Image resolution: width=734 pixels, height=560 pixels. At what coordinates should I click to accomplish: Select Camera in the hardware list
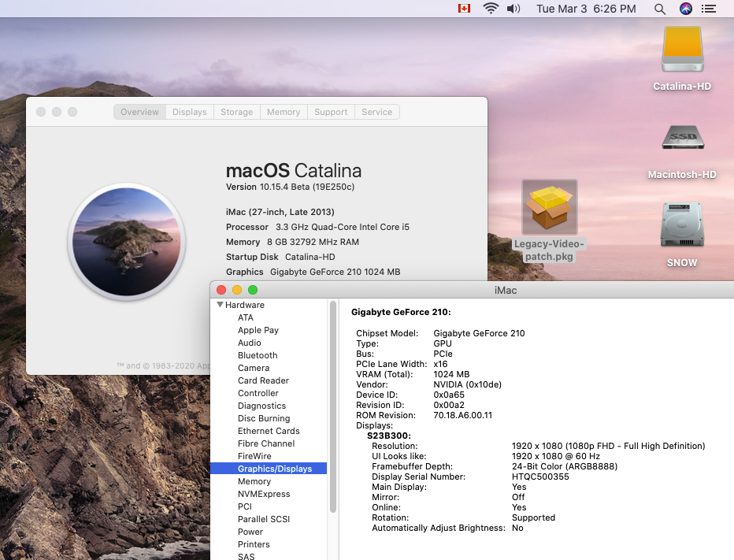coord(269,368)
